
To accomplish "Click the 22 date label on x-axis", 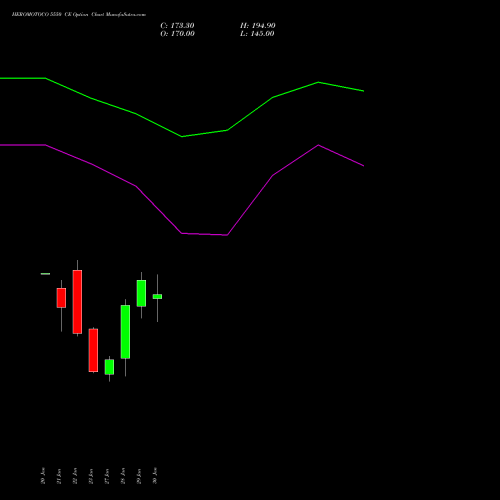I will 75,476.
